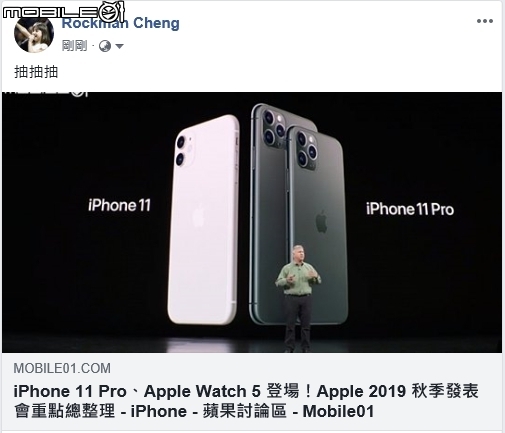Screen dimensions: 505x433
Task: Click the MOBILE01.COM domain label
Action: click(62, 368)
